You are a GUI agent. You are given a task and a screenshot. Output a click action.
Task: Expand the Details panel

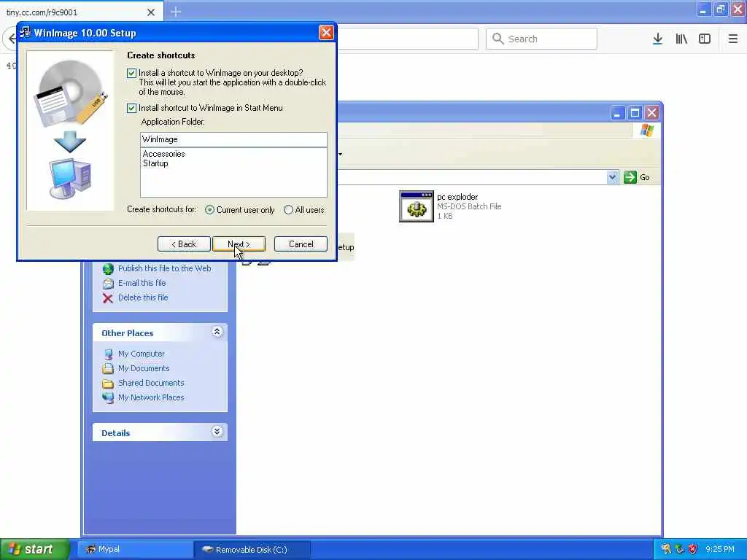[217, 432]
